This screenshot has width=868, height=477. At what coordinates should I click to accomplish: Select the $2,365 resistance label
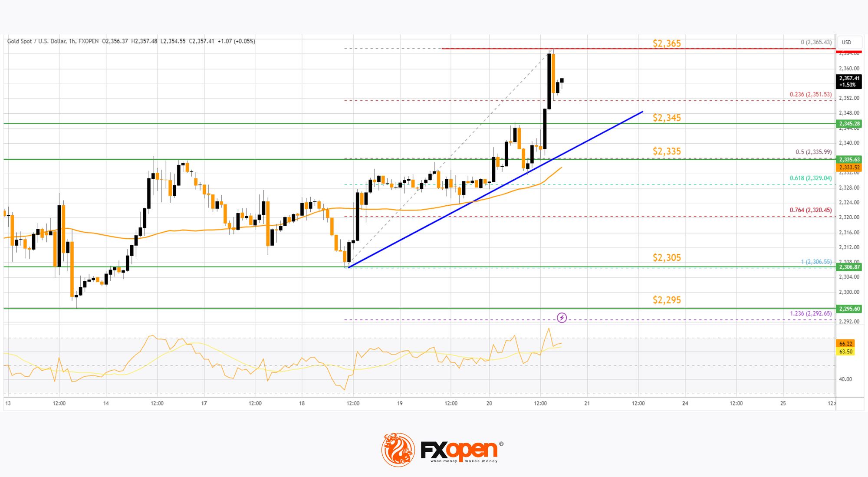coord(667,43)
